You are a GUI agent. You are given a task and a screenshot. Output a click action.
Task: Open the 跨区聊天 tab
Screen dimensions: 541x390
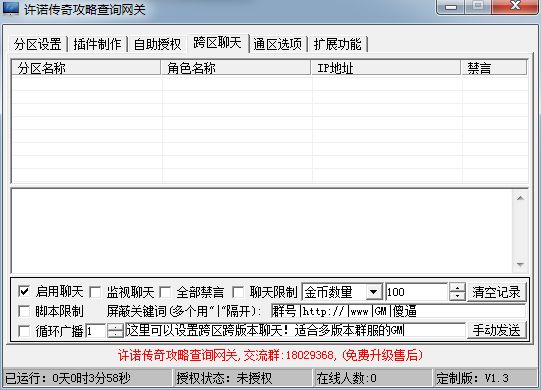217,43
